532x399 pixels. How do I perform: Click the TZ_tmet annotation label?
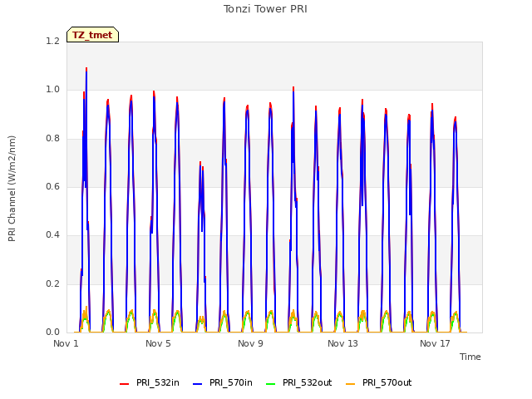click(x=92, y=35)
